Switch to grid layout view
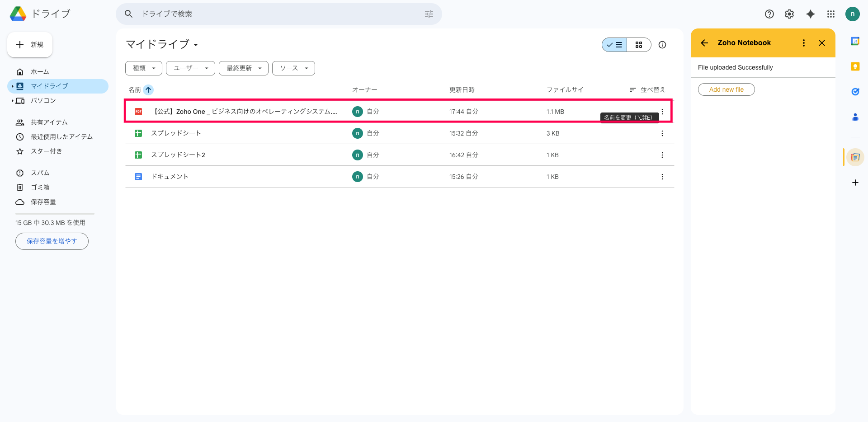The width and height of the screenshot is (868, 422). (x=639, y=45)
